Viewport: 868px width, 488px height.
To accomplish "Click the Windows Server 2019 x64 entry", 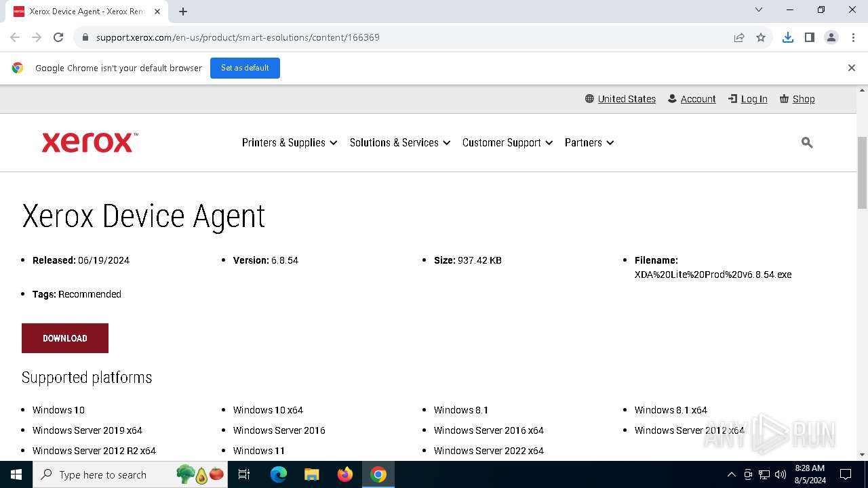I will click(x=87, y=430).
